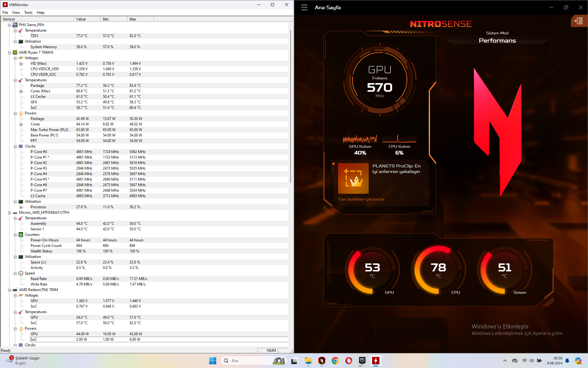Collapse the PHX Sierra_PEH tree node

[9, 25]
